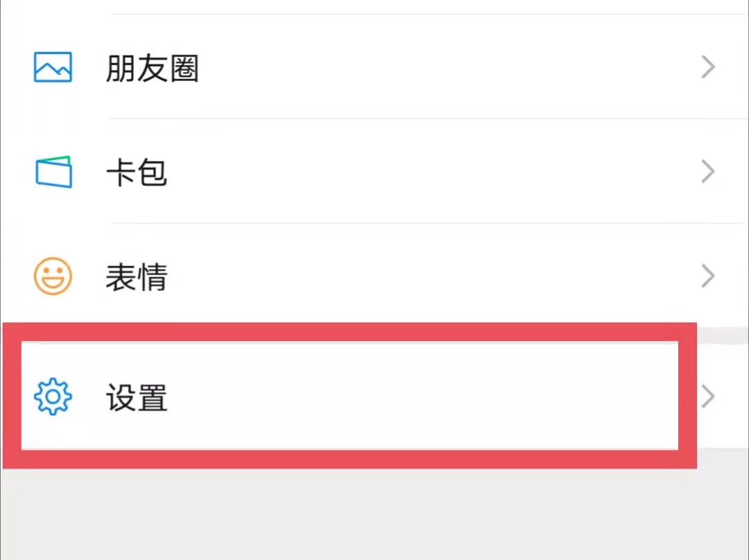Expand the 朋友圈 row chevron arrow
This screenshot has height=560, width=749.
(707, 67)
